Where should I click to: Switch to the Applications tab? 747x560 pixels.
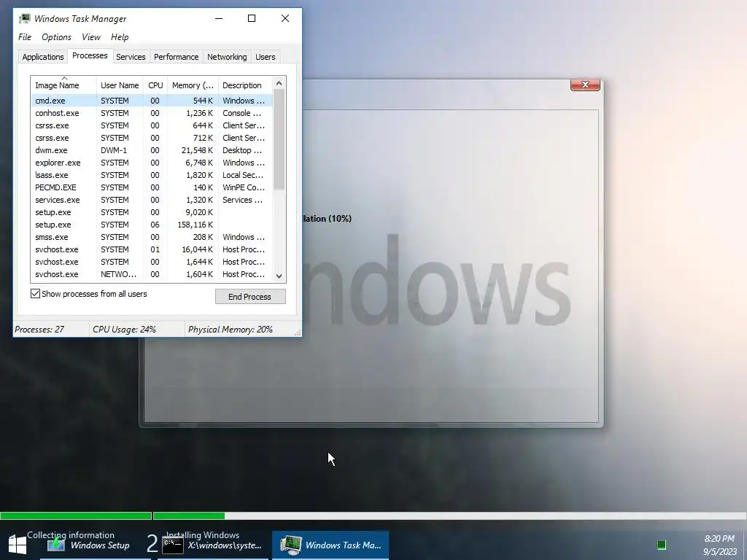[43, 57]
